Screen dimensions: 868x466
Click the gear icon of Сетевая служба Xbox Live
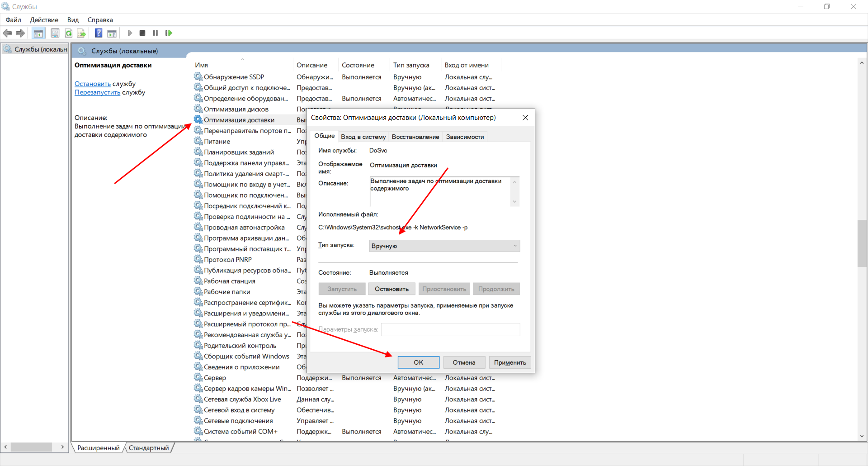pyautogui.click(x=198, y=399)
